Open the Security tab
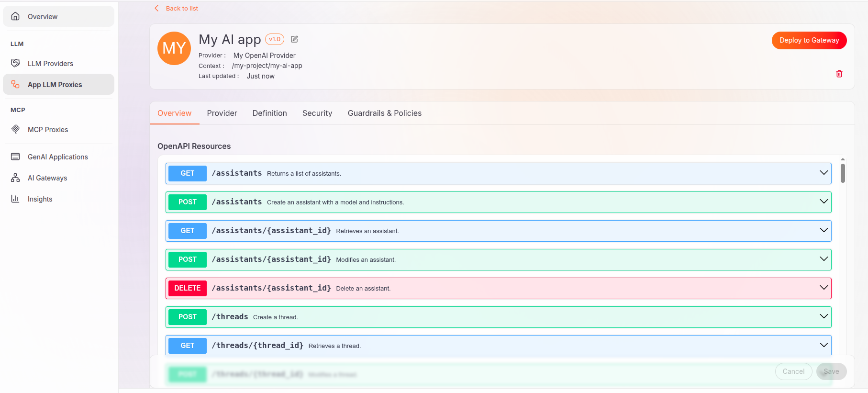 pyautogui.click(x=317, y=113)
